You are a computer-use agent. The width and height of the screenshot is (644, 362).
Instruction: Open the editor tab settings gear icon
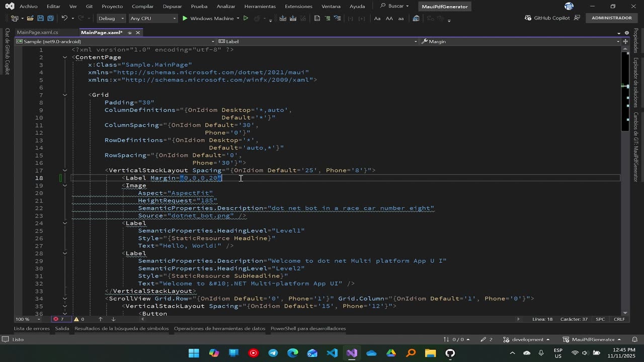click(x=626, y=33)
